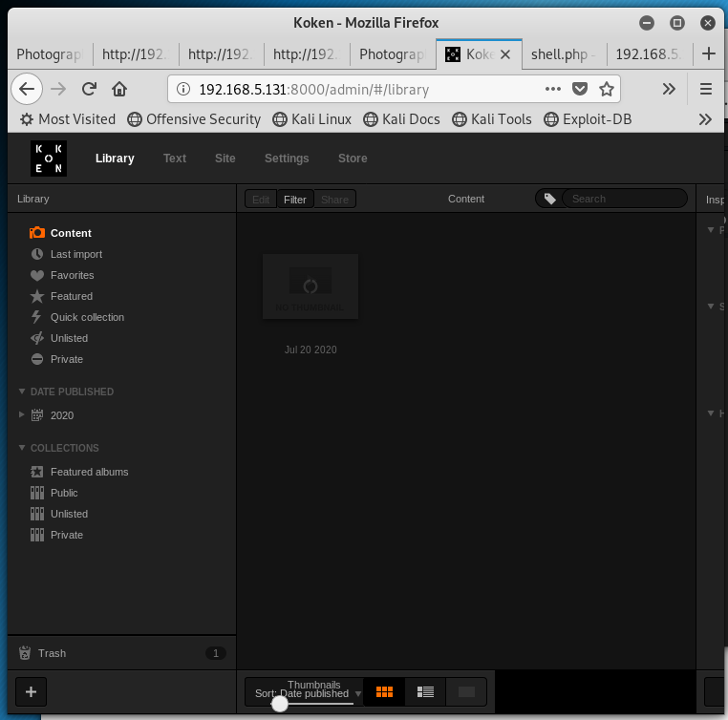Save page to Pocket icon
The image size is (728, 720).
tap(579, 89)
